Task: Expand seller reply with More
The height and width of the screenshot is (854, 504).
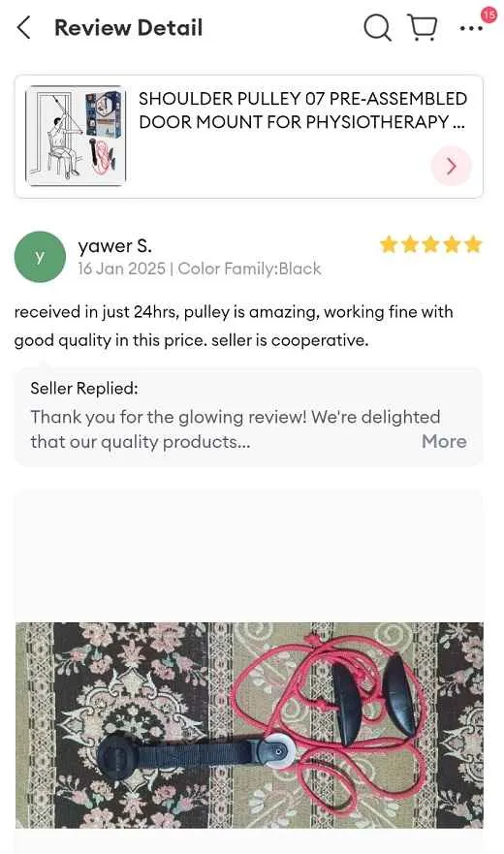Action: (444, 441)
